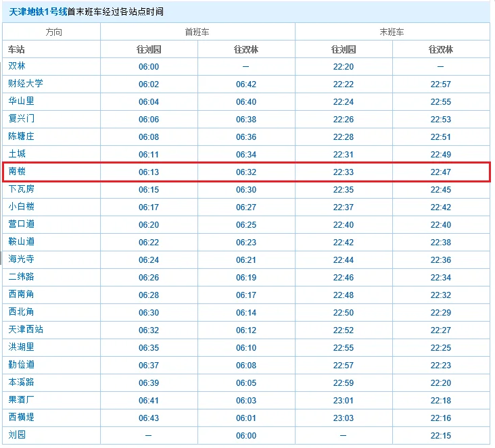Click 06:35 time in 洪湖里 row

(x=149, y=348)
